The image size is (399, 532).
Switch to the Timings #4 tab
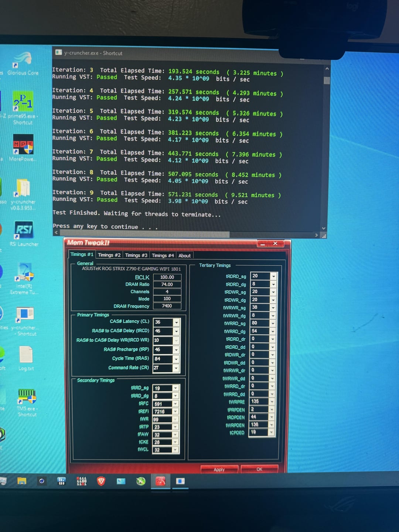point(163,255)
